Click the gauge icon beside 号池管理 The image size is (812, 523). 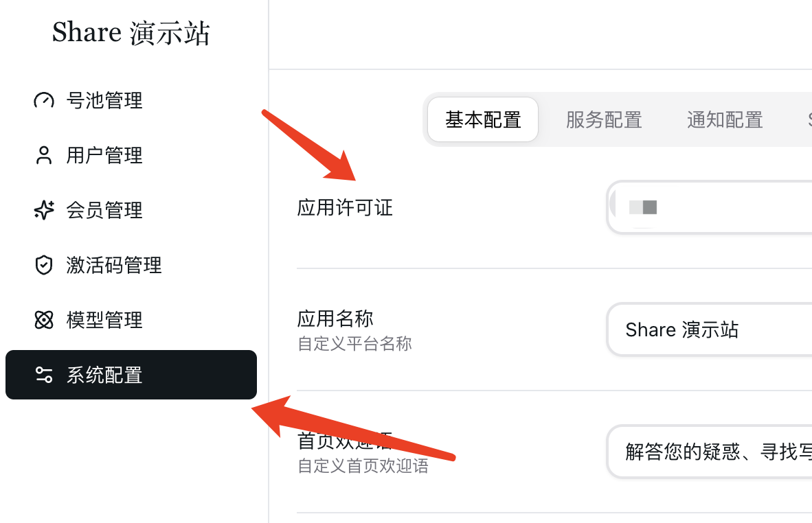tap(44, 100)
